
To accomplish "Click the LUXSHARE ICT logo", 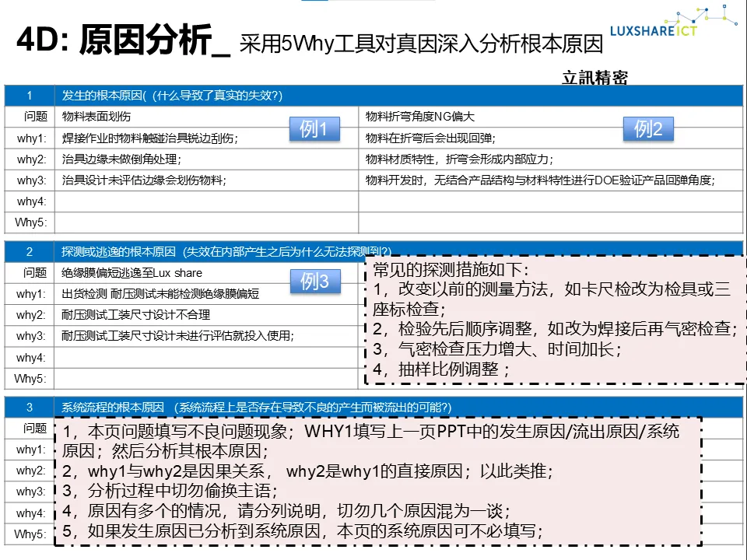I will coord(672,23).
